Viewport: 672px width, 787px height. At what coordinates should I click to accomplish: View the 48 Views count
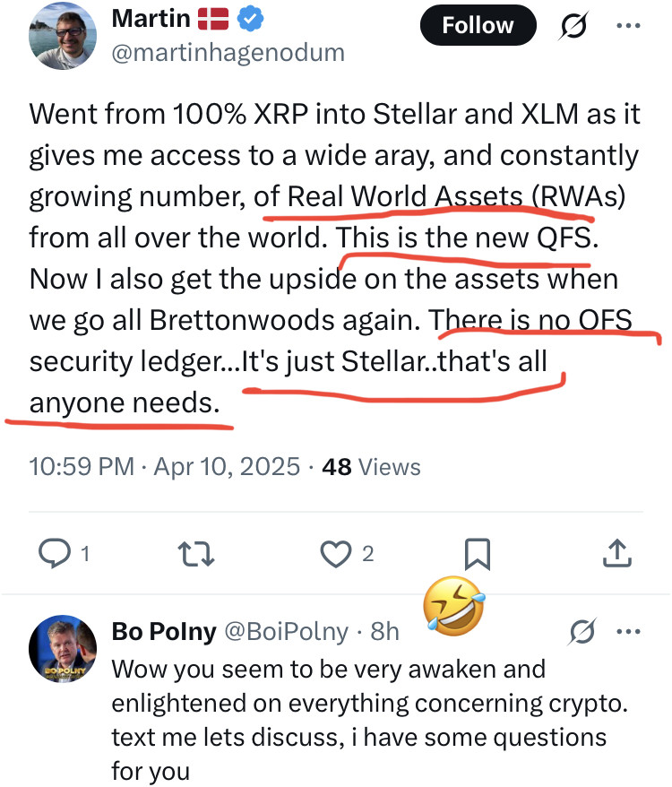tap(370, 466)
